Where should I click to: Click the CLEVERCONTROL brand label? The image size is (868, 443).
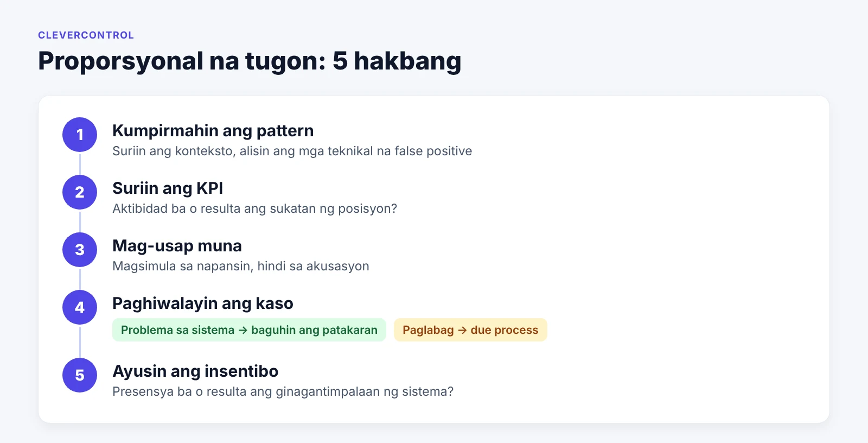[x=86, y=35]
